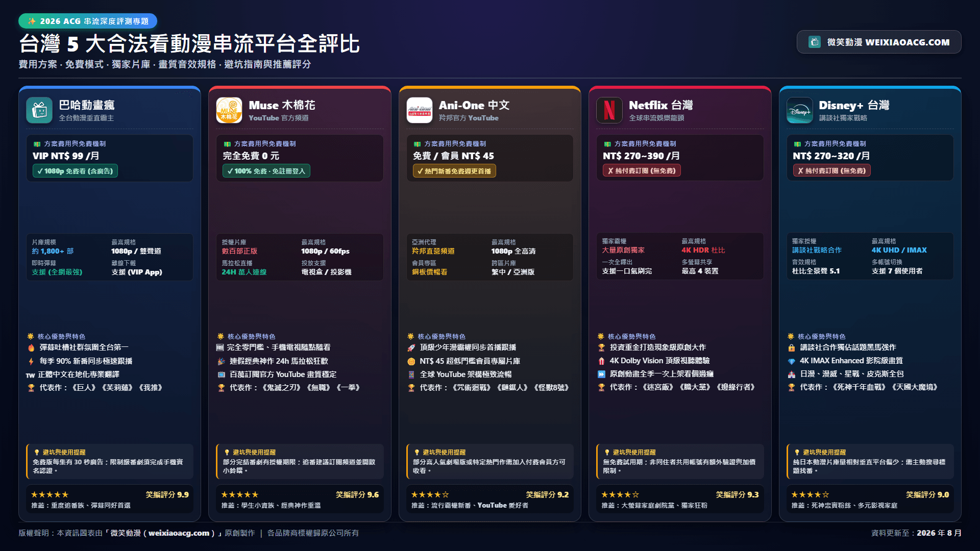Click the value 支援 7 個使用者
Image resolution: width=980 pixels, height=551 pixels.
[897, 271]
